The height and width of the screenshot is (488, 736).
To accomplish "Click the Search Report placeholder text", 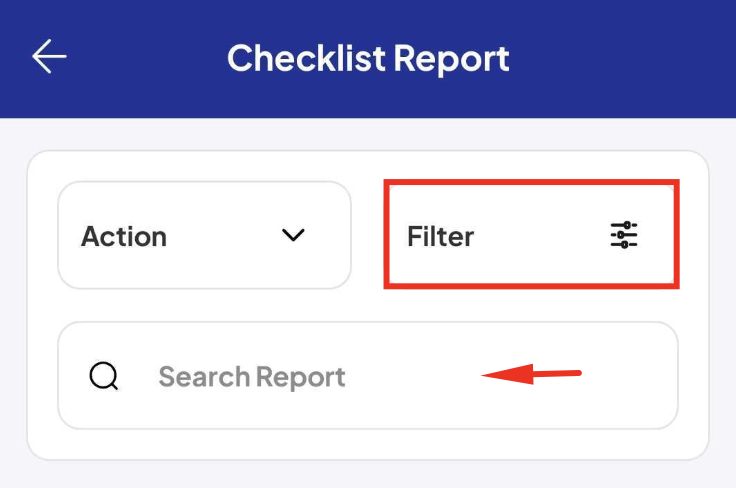I will (252, 377).
